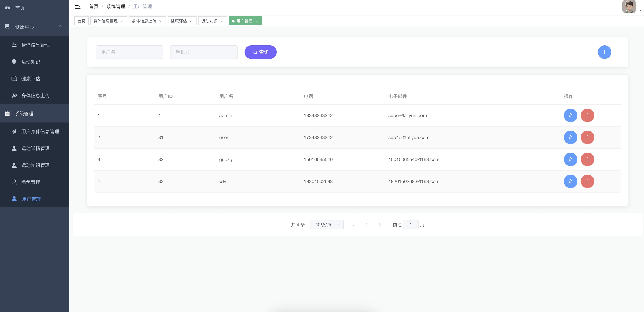The width and height of the screenshot is (644, 312).
Task: Click the blue add user plus button
Action: click(604, 52)
